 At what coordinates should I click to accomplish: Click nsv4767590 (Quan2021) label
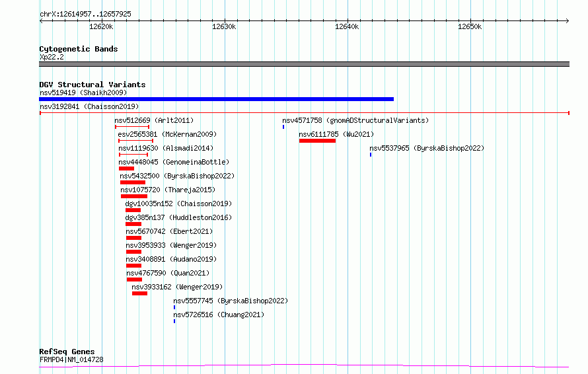click(x=168, y=273)
